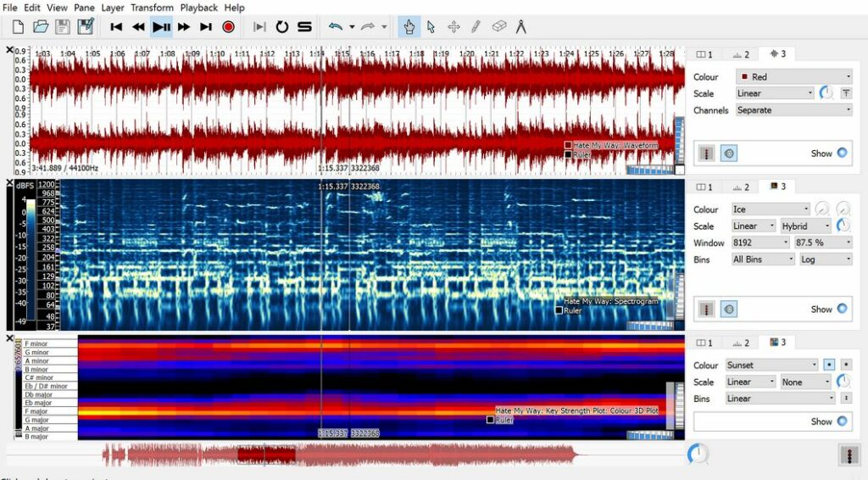Open waveform layer playback level and pan icon
868x480 pixels.
pos(706,153)
